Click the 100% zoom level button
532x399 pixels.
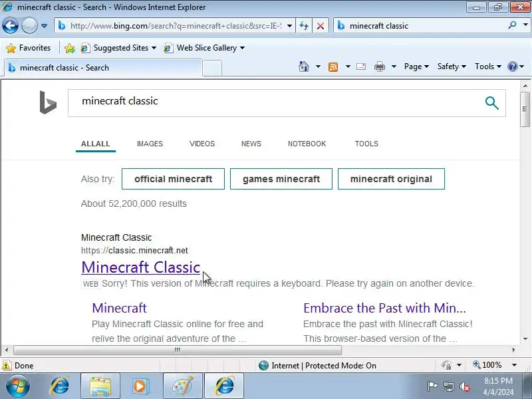click(x=487, y=365)
